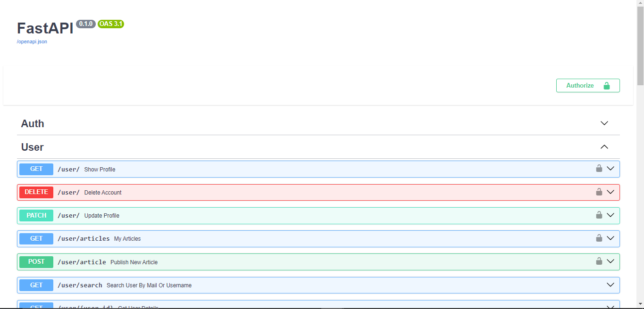644x309 pixels.
Task: Expand the Update Profile endpoint arrow
Action: coord(611,215)
